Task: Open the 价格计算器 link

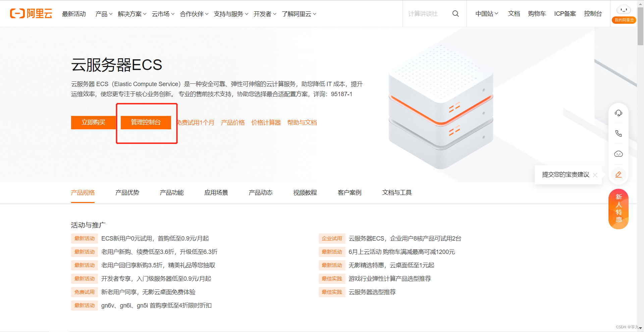Action: 266,123
